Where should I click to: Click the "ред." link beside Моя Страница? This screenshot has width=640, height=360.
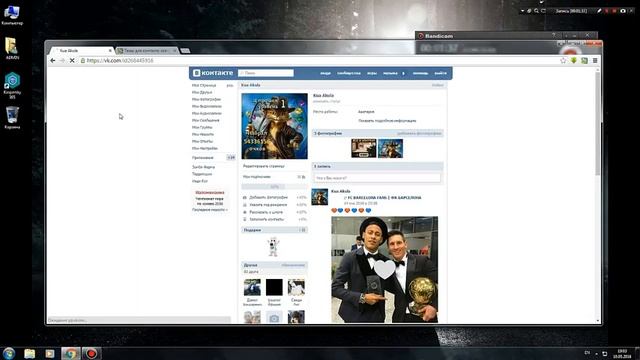(x=230, y=85)
